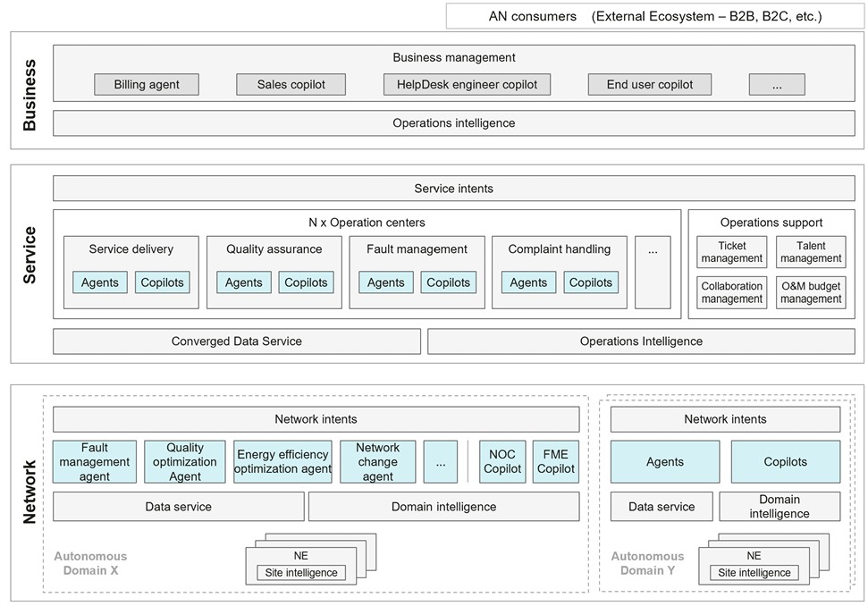The width and height of the screenshot is (868, 606).
Task: Select Site intelligence in Autonomous Domain X
Action: pos(301,573)
